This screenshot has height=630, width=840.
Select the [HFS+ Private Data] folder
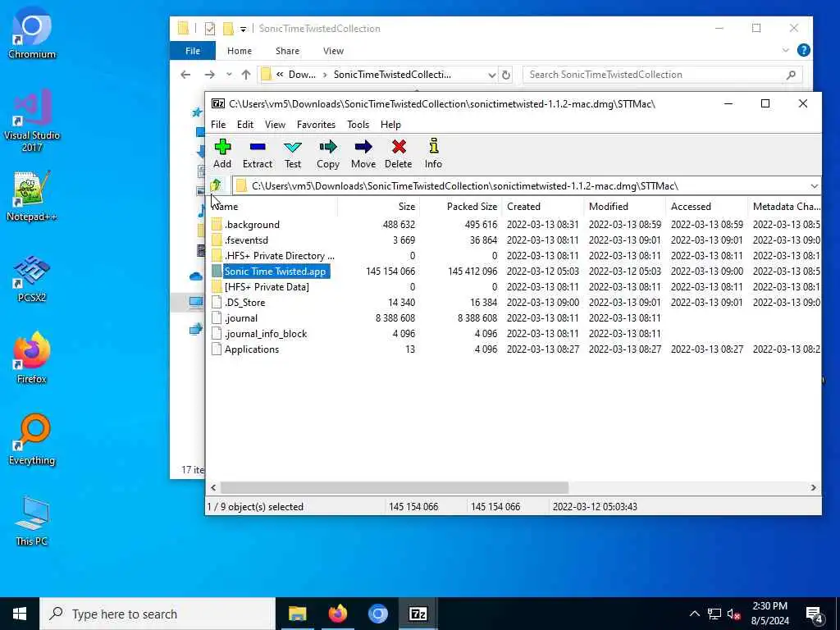pyautogui.click(x=267, y=286)
